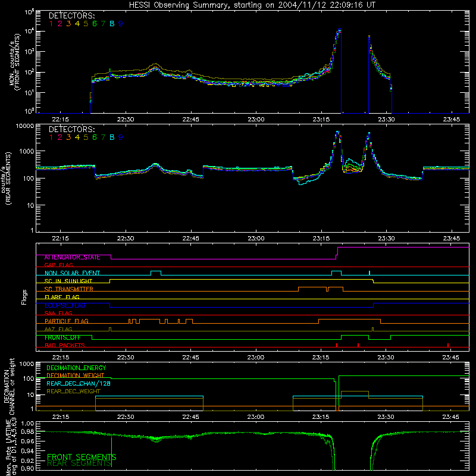Click the 0.94 y-axis label of the livetime plot
The width and height of the screenshot is (476, 476).
(x=27, y=451)
